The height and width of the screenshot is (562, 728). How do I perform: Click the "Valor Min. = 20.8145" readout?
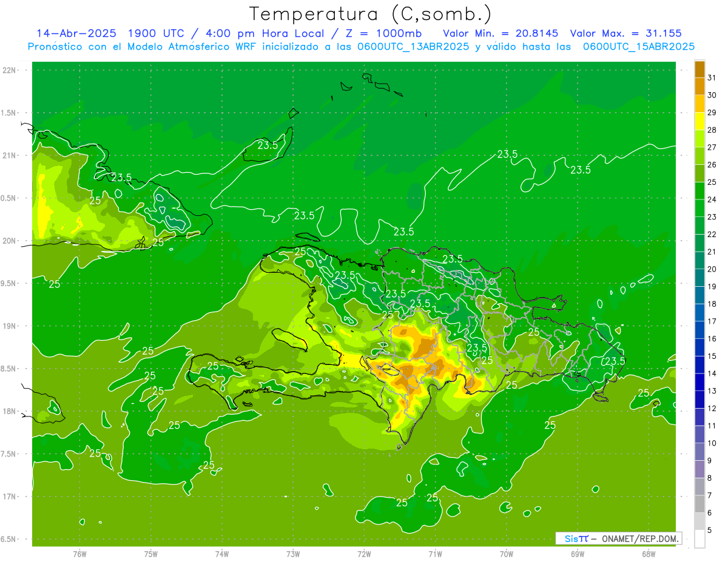(501, 33)
